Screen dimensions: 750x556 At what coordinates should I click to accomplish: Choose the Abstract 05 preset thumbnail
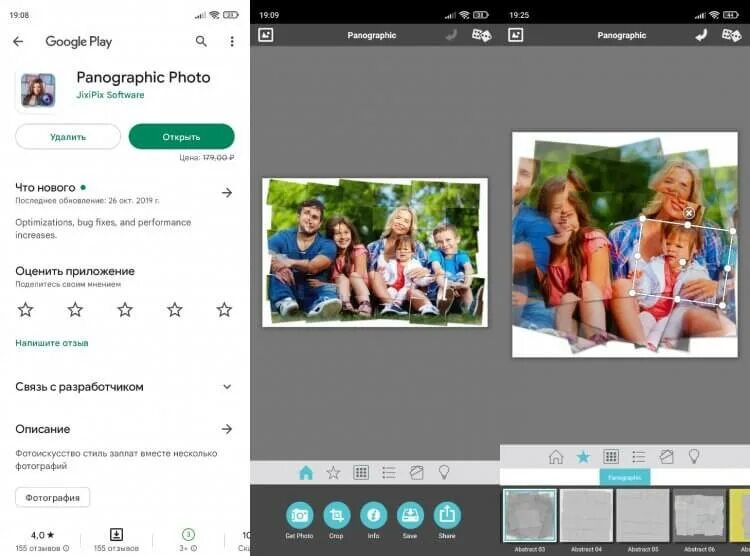click(642, 515)
